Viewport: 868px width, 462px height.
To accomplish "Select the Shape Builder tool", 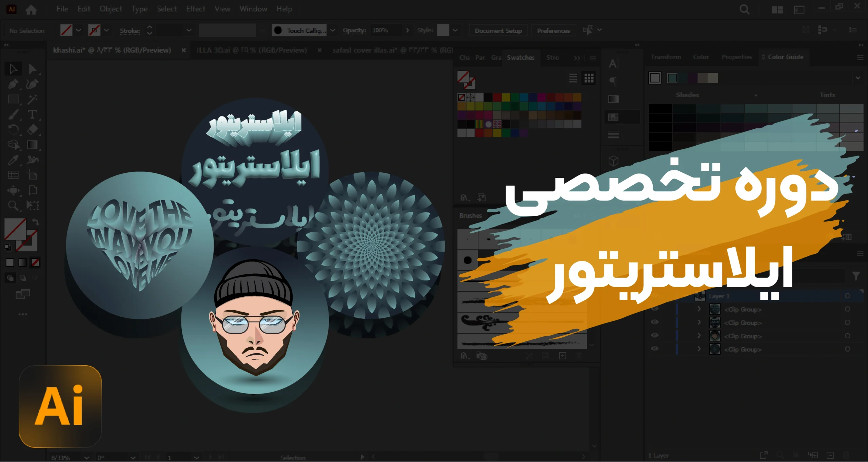I will (x=13, y=145).
